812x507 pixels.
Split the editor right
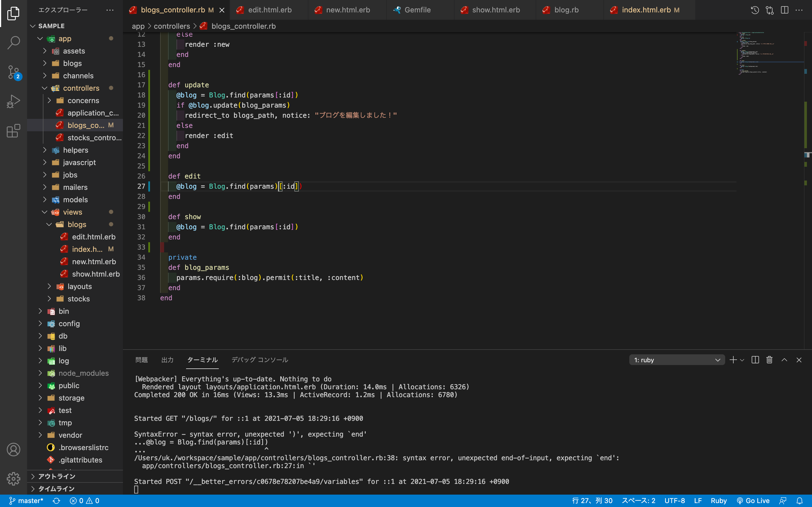(x=784, y=10)
